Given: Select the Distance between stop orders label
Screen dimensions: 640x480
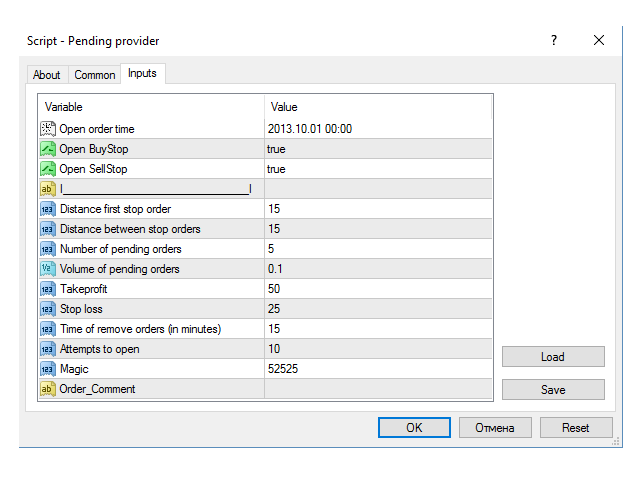Looking at the screenshot, I should [130, 229].
